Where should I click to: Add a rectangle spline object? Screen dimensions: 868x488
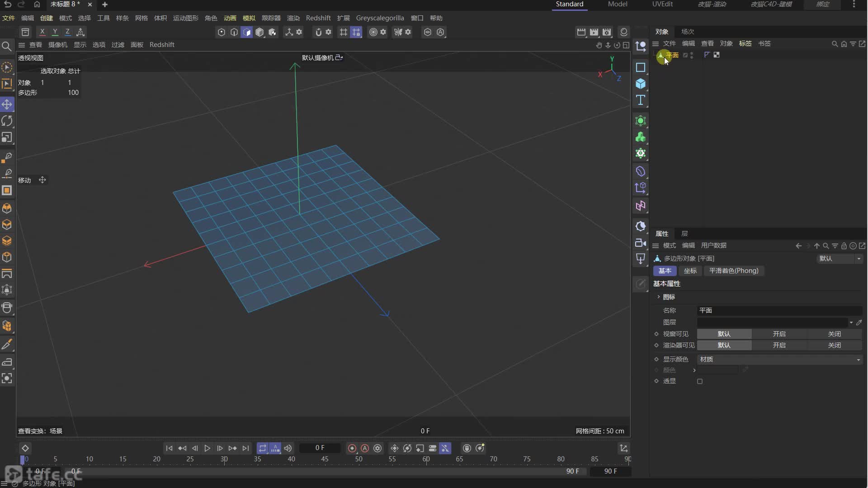click(x=641, y=67)
